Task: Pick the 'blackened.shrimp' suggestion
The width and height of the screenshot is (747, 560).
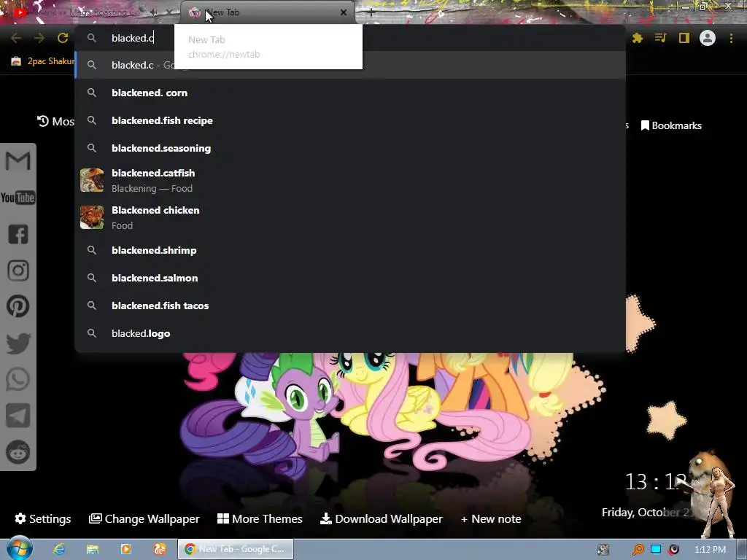Action: (350, 250)
